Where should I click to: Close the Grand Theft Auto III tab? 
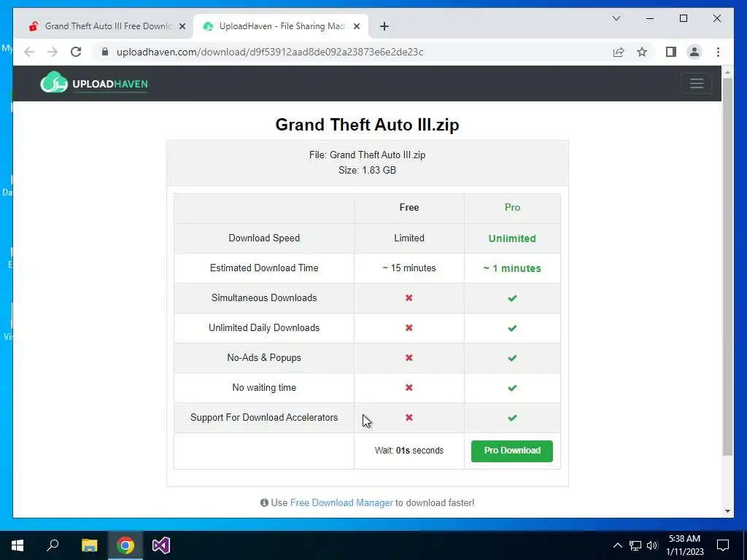pos(182,26)
